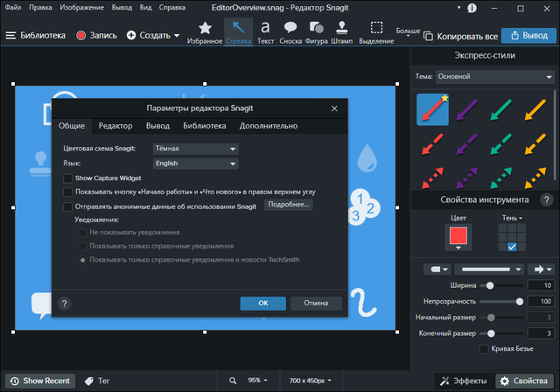Click the dialog help question icon
This screenshot has width=560, height=392.
pos(64,304)
